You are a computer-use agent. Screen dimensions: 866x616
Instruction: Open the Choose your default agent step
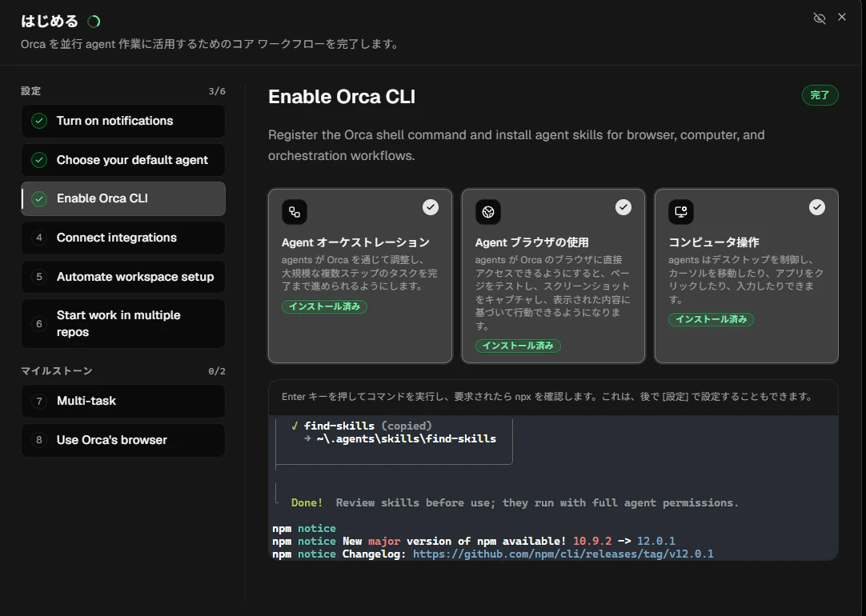coord(123,160)
